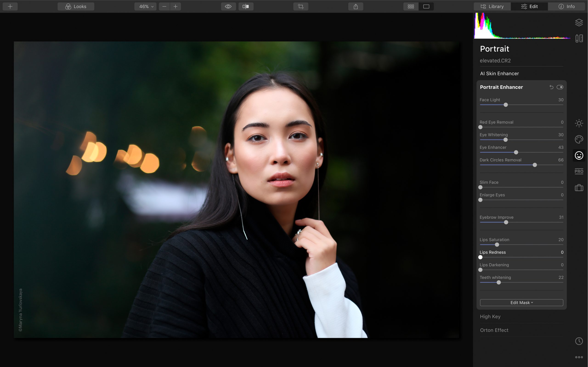This screenshot has height=367, width=588.
Task: Open the Pro tools panel icon
Action: click(580, 171)
